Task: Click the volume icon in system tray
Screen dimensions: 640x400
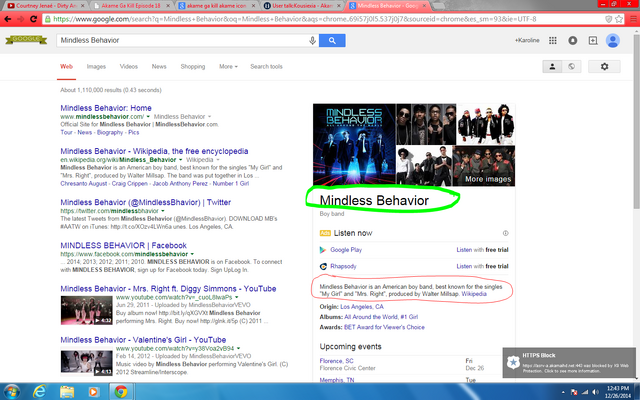Action: click(x=596, y=392)
